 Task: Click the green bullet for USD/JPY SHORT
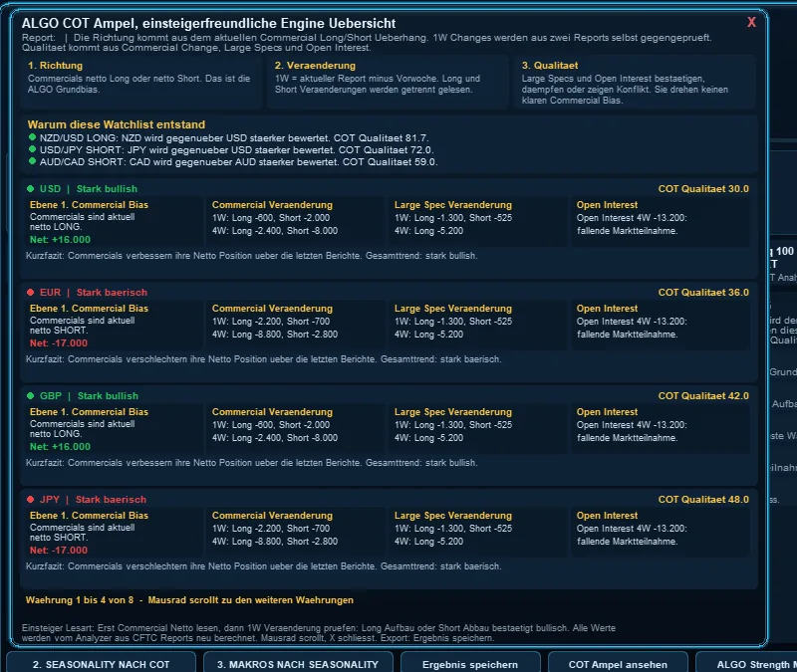click(x=33, y=149)
